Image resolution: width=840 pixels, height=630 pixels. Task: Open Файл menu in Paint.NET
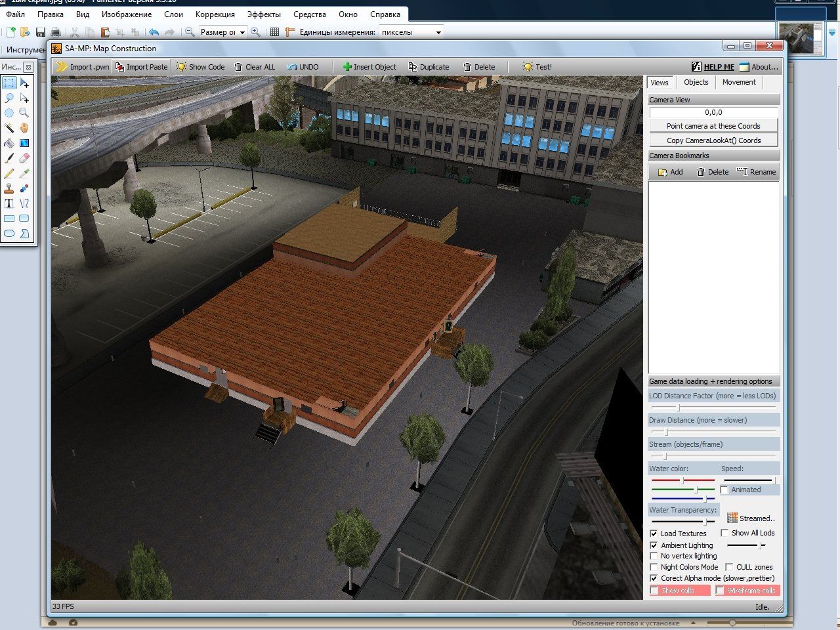click(x=15, y=14)
